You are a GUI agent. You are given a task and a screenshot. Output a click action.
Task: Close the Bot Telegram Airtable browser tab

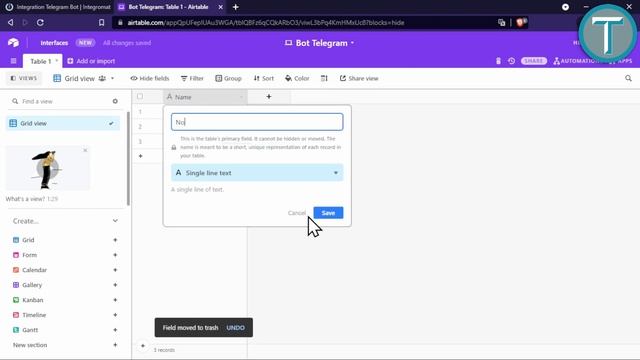pyautogui.click(x=220, y=7)
